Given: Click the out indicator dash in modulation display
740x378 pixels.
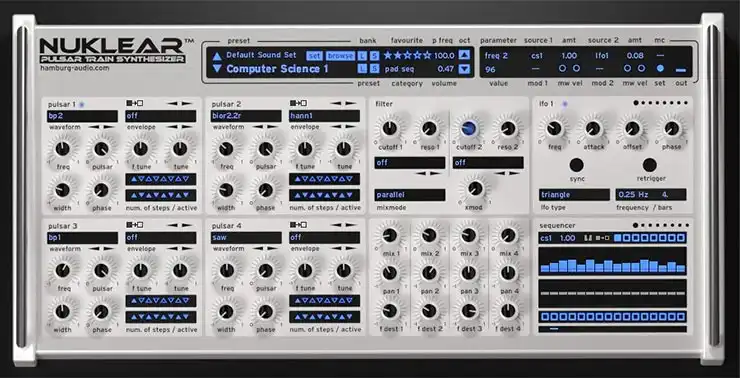Looking at the screenshot, I should tap(680, 70).
